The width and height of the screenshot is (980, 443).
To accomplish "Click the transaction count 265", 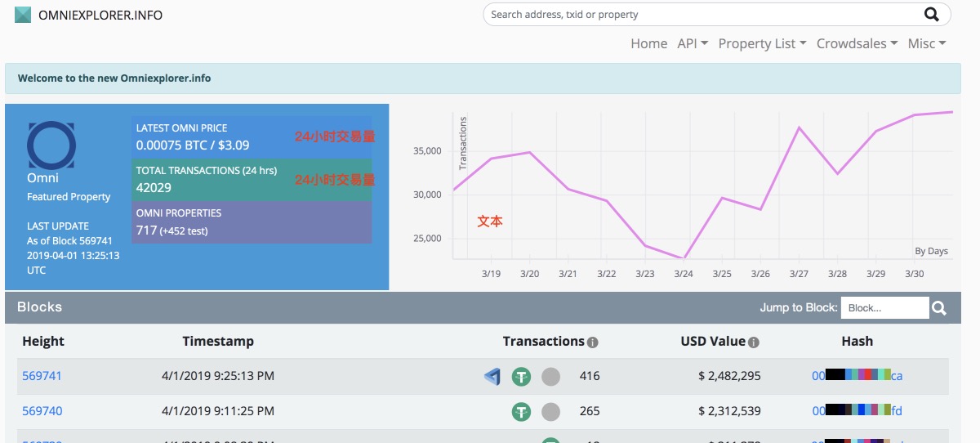I will pyautogui.click(x=590, y=410).
